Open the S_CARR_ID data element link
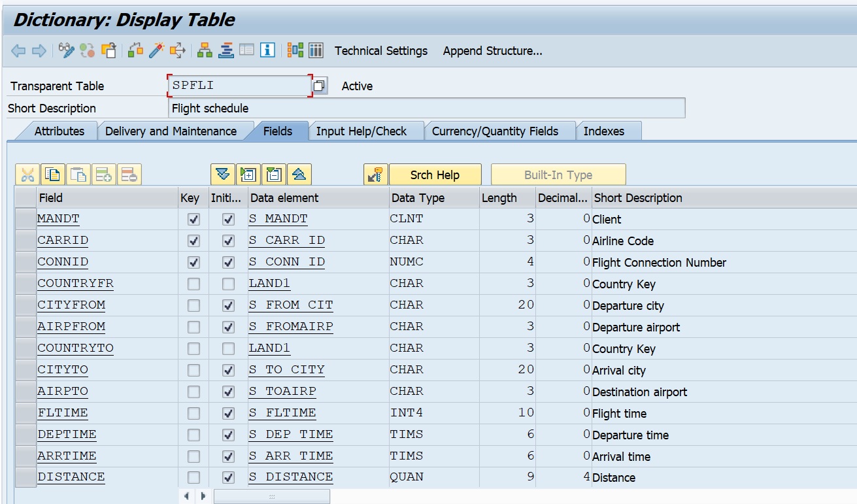857x504 pixels. (x=287, y=241)
